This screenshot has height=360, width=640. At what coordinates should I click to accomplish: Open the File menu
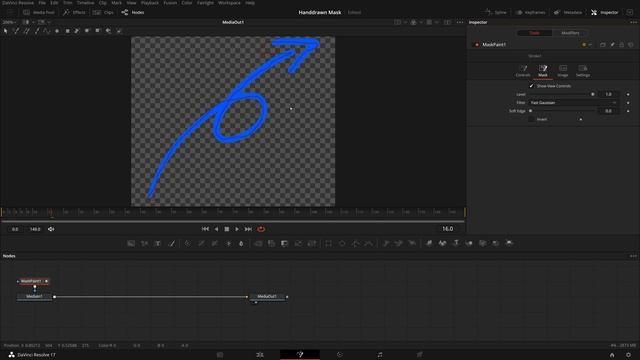click(x=42, y=3)
